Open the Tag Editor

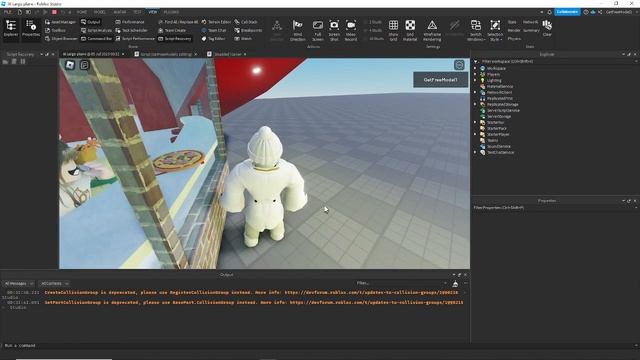click(x=213, y=38)
